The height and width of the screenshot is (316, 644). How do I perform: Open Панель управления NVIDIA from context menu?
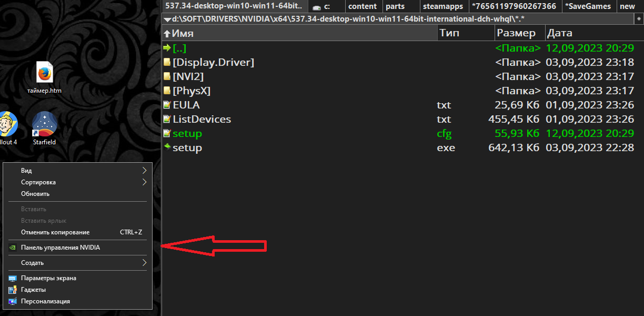[60, 248]
